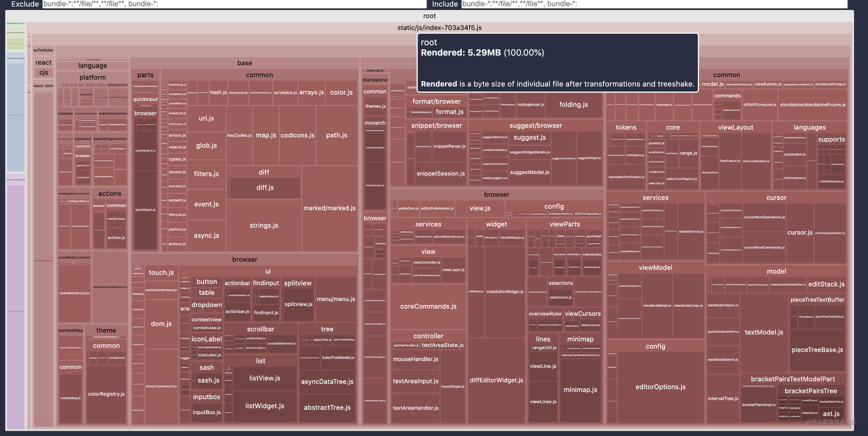Click the Include filter input field

(x=654, y=4)
